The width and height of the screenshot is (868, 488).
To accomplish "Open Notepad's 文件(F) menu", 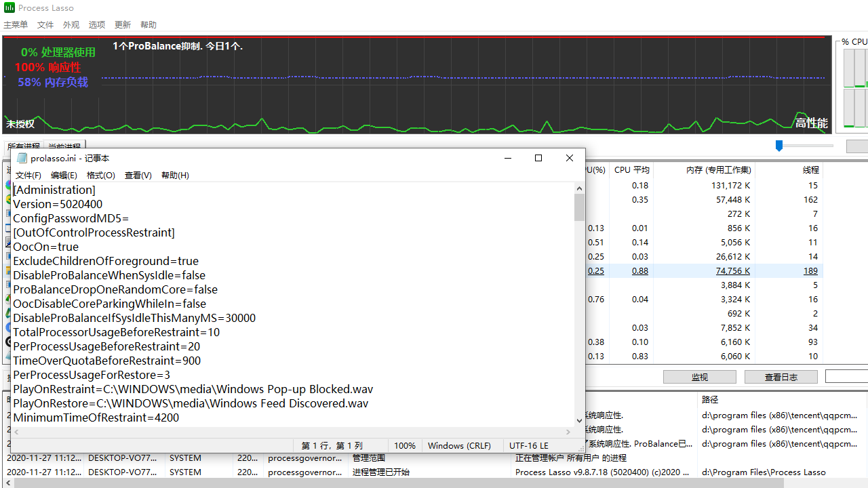I will coord(28,176).
